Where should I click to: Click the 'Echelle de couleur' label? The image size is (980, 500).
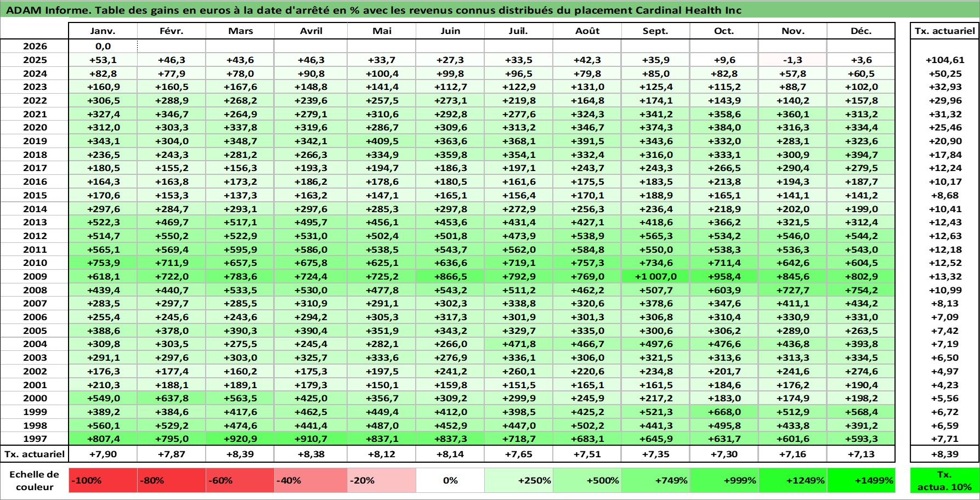pyautogui.click(x=35, y=480)
